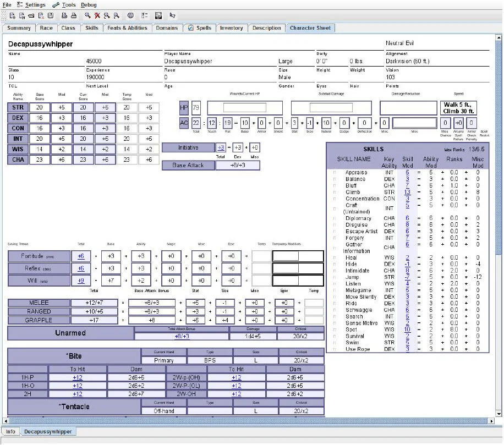Viewport: 504px width, 445px height.
Task: Click the Walk 5 ft., Climb 30 ft. speed box
Action: [459, 108]
